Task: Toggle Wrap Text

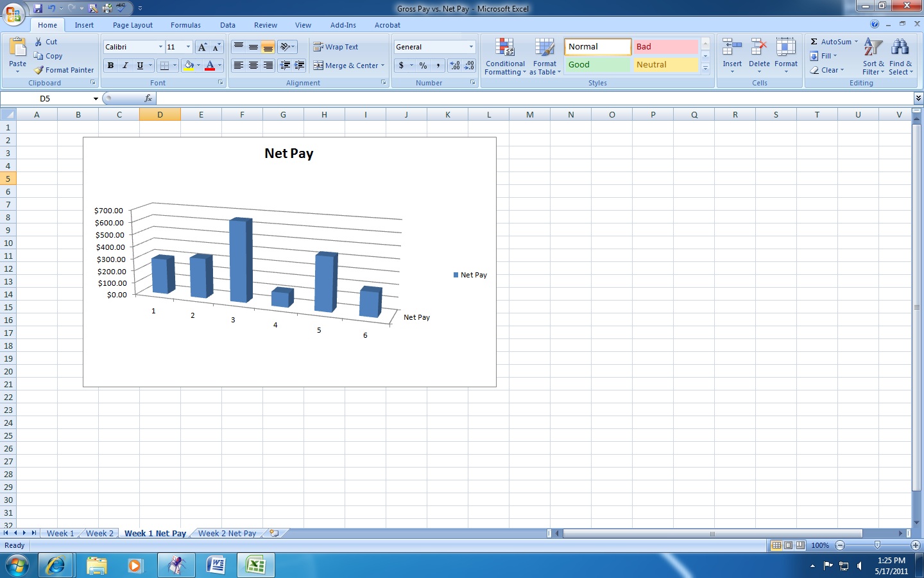Action: (336, 47)
